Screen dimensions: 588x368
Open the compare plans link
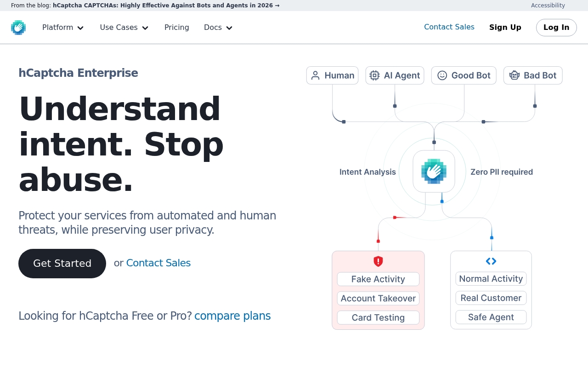(x=232, y=316)
